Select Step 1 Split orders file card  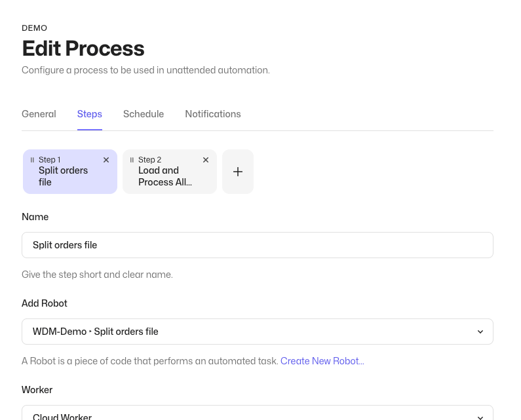point(70,172)
